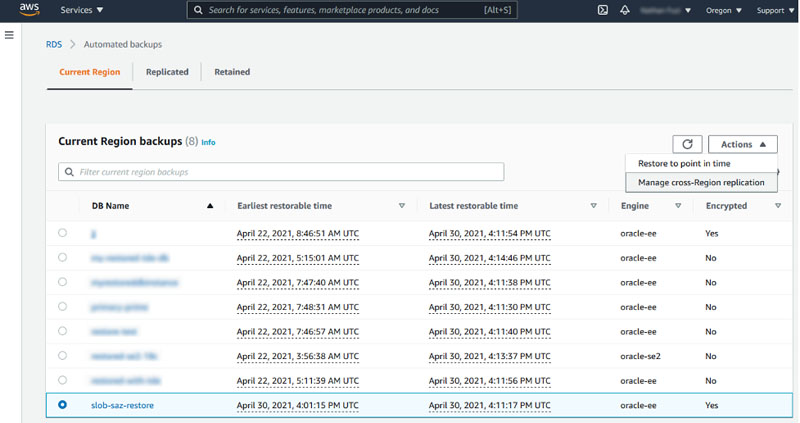Focus the Filter current region backups field

281,172
